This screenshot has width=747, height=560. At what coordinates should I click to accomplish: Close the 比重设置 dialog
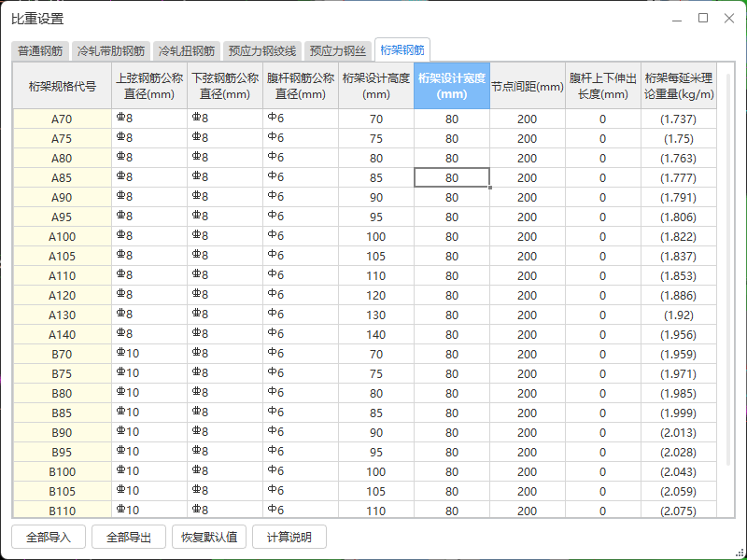[729, 19]
